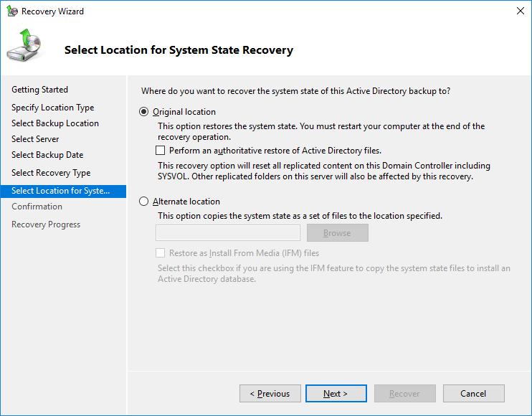Image resolution: width=532 pixels, height=416 pixels.
Task: Check Restore as Install From Media files
Action: tap(161, 253)
